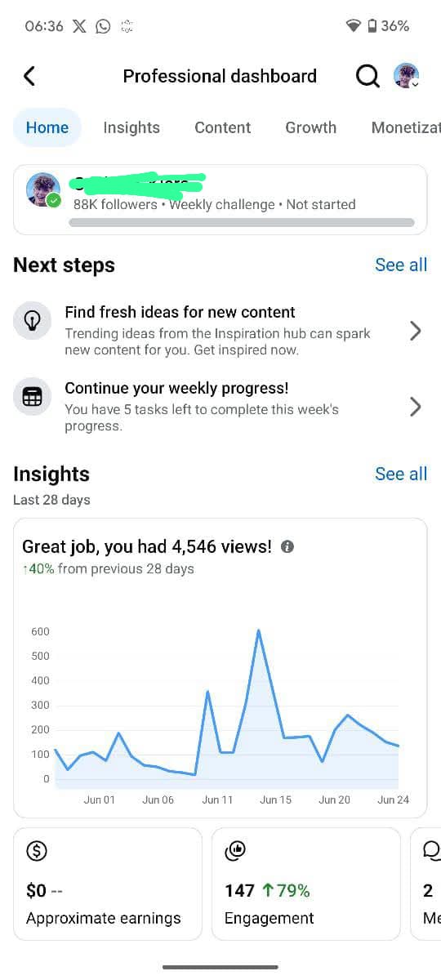The width and height of the screenshot is (441, 980).
Task: Expand Find fresh ideas chevron
Action: [x=415, y=331]
